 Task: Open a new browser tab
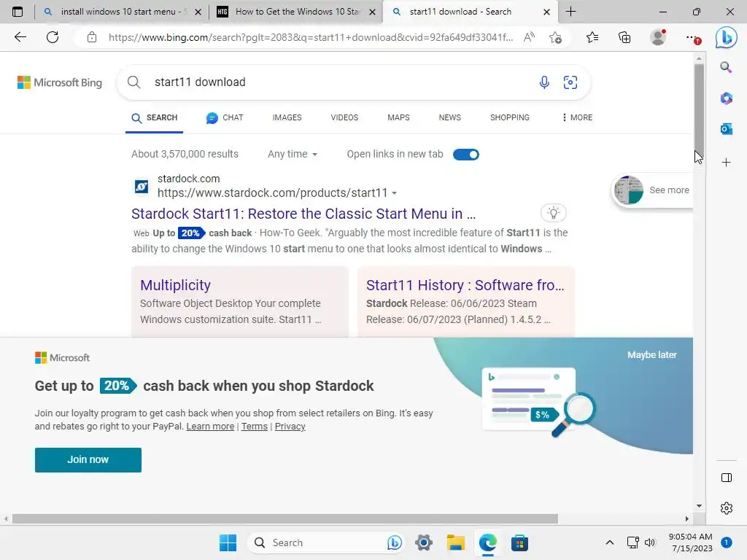click(570, 12)
